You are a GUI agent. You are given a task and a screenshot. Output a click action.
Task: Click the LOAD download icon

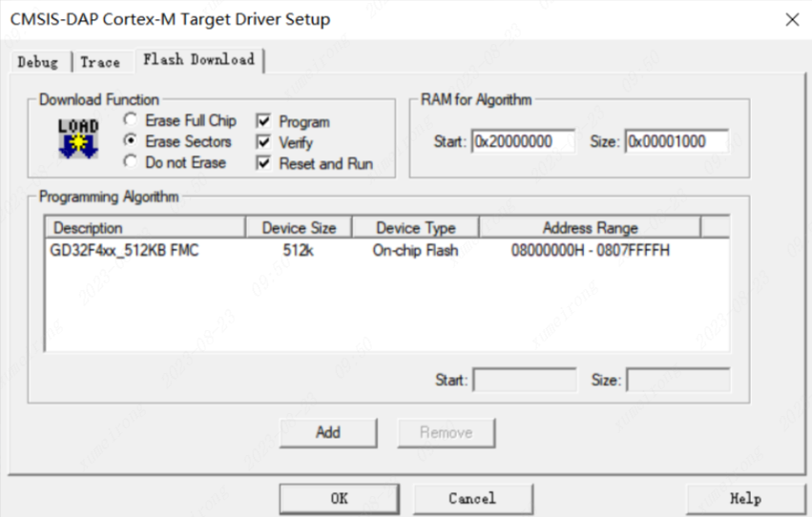pos(78,139)
